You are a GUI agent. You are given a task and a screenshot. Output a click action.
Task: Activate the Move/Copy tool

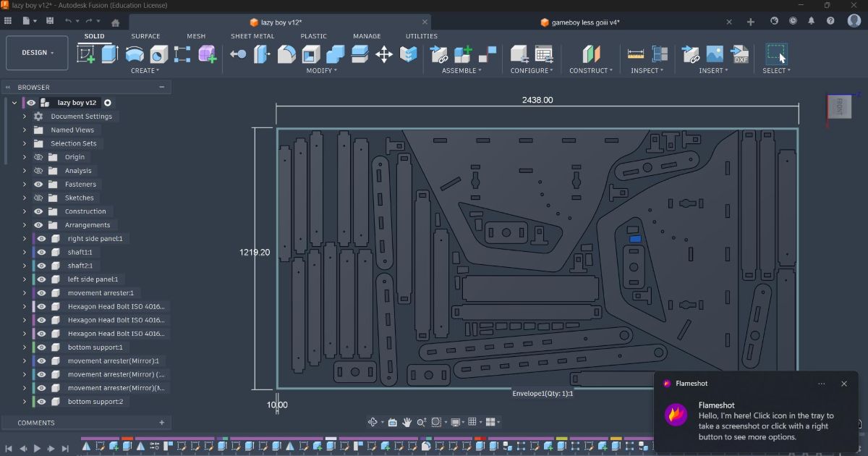(384, 54)
